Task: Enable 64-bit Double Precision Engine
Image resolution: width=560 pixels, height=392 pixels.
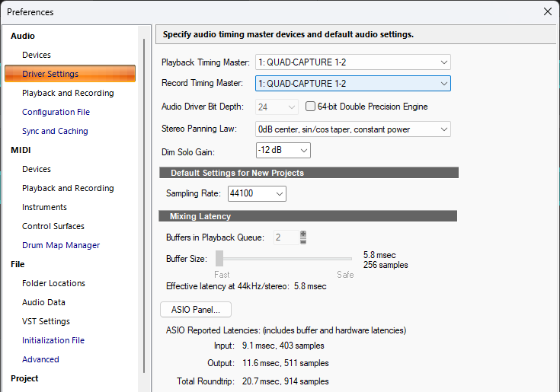Action: [x=310, y=107]
